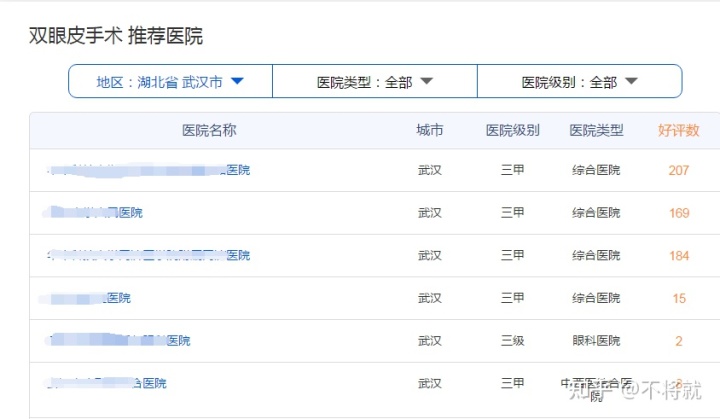Screen dimensions: 720x419
Task: Expand the 医院类型 filter dropdown
Action: click(x=374, y=82)
